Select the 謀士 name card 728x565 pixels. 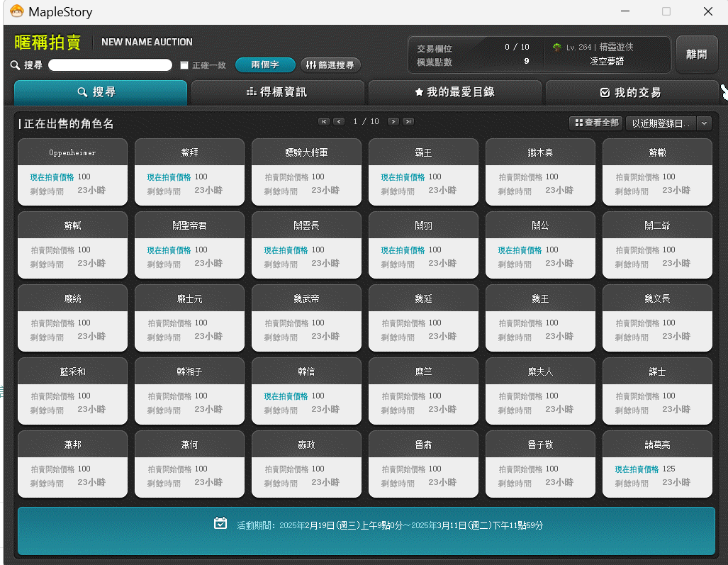pyautogui.click(x=657, y=391)
